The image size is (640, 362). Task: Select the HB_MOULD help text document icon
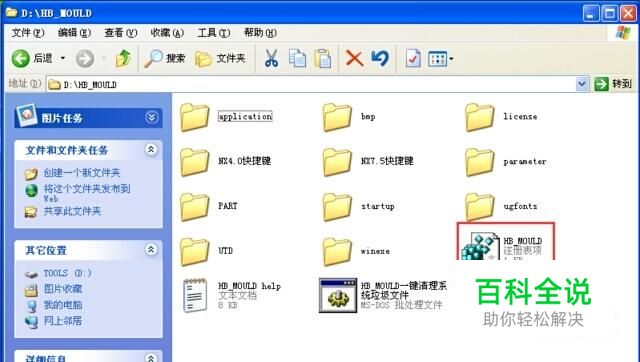coord(195,295)
